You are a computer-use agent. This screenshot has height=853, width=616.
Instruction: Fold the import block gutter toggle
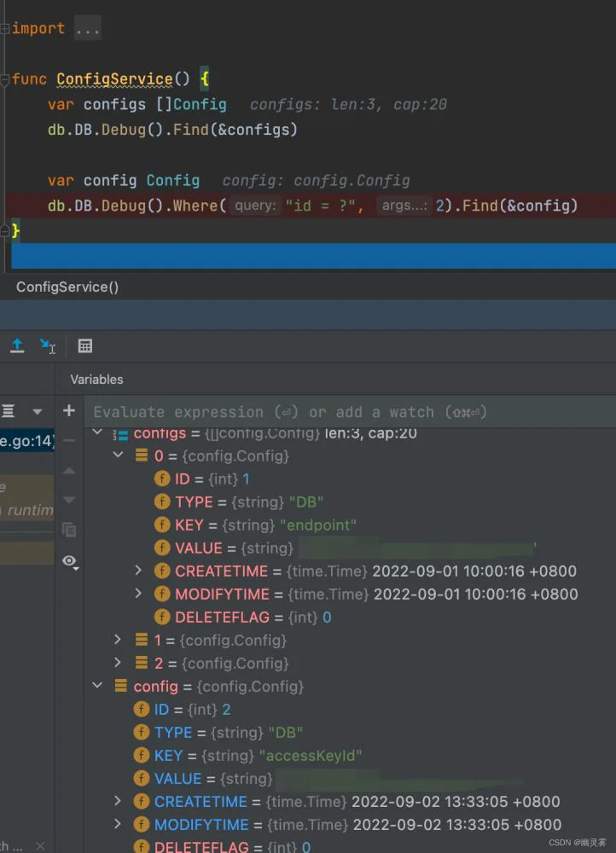coord(5,28)
